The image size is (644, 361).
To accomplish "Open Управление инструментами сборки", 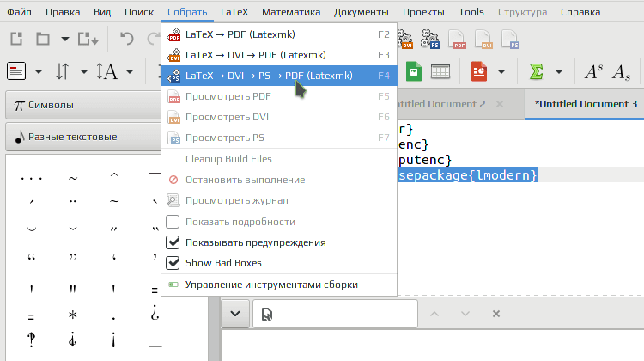I will [279, 285].
